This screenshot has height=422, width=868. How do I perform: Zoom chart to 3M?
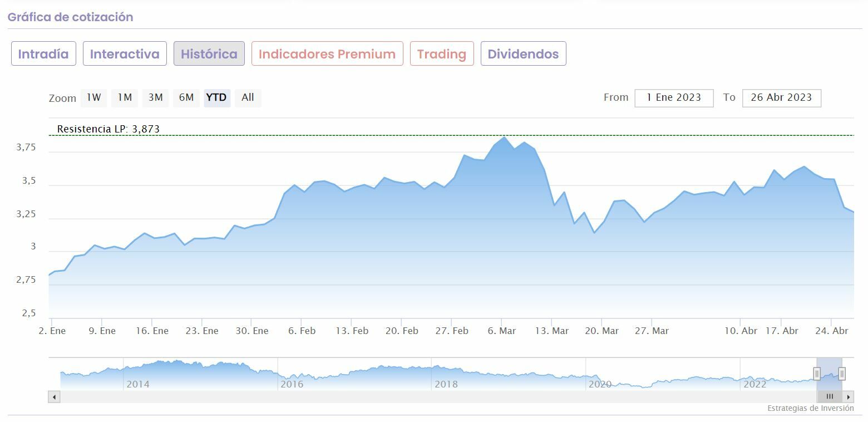pos(155,97)
